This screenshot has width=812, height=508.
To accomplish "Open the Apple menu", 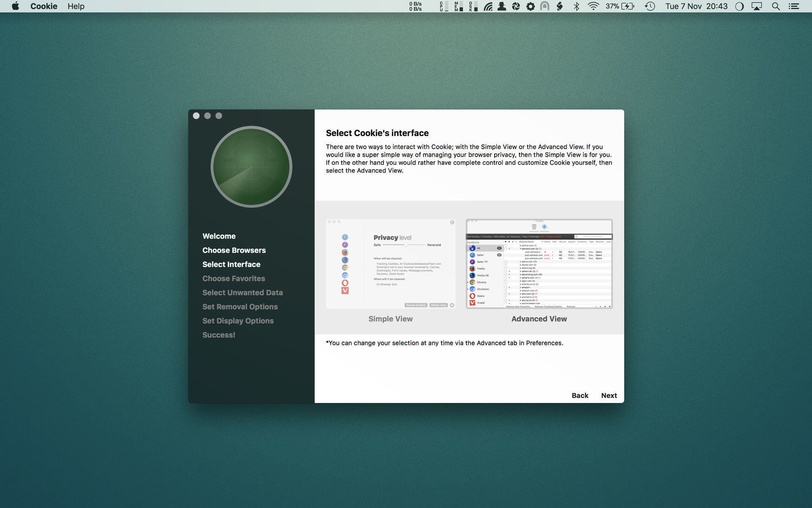I will pyautogui.click(x=16, y=6).
